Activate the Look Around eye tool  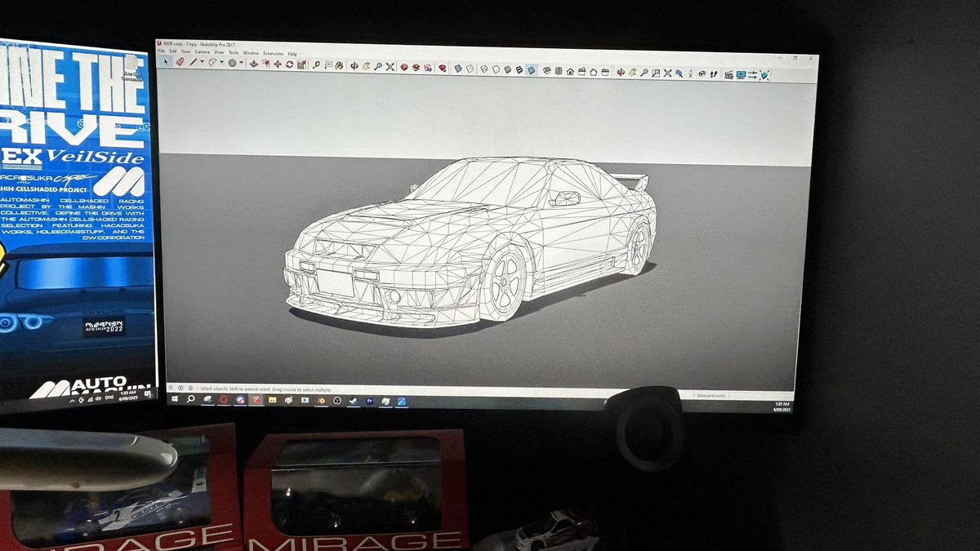click(x=702, y=73)
